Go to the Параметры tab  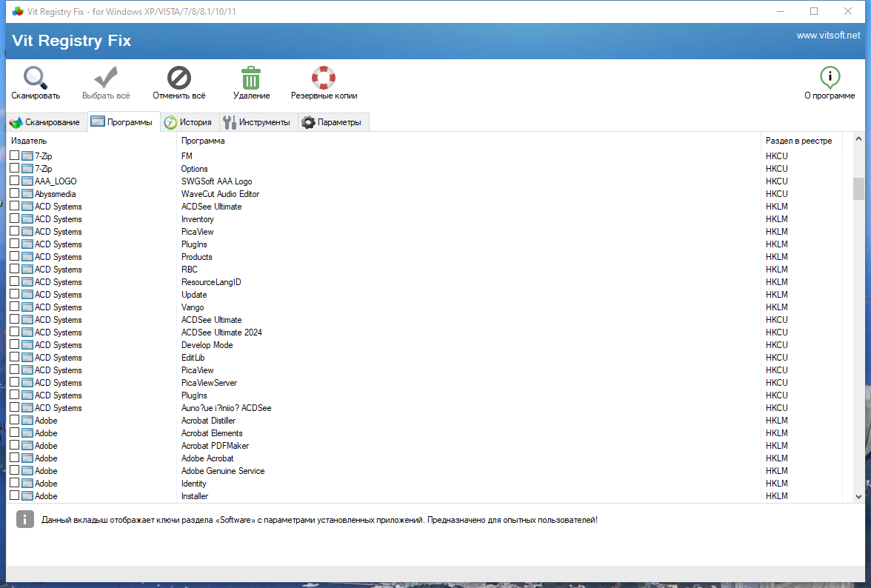coord(333,122)
